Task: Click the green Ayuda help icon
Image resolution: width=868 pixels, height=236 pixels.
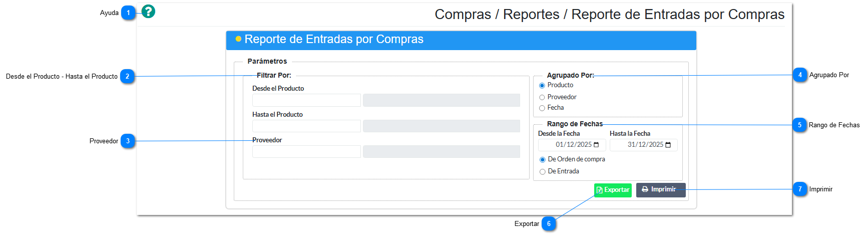Action: 148,12
